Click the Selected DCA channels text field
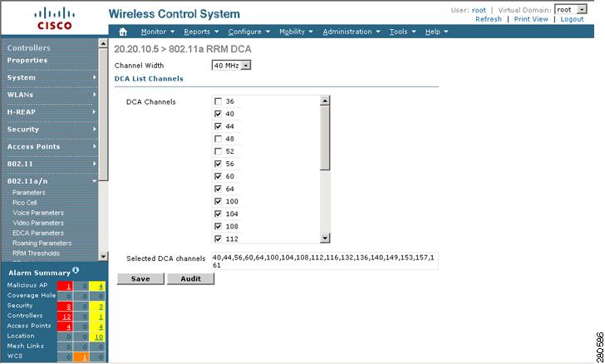605x364 pixels. click(x=324, y=261)
